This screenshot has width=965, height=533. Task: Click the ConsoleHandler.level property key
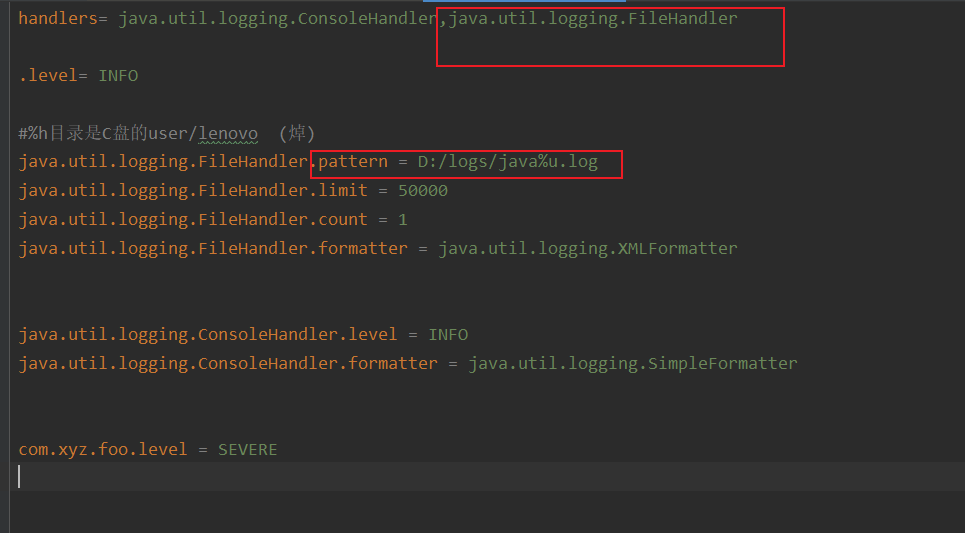(208, 335)
